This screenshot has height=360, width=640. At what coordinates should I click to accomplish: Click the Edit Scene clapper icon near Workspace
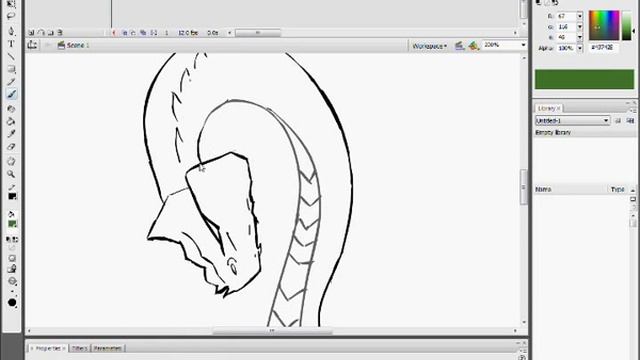pyautogui.click(x=460, y=46)
